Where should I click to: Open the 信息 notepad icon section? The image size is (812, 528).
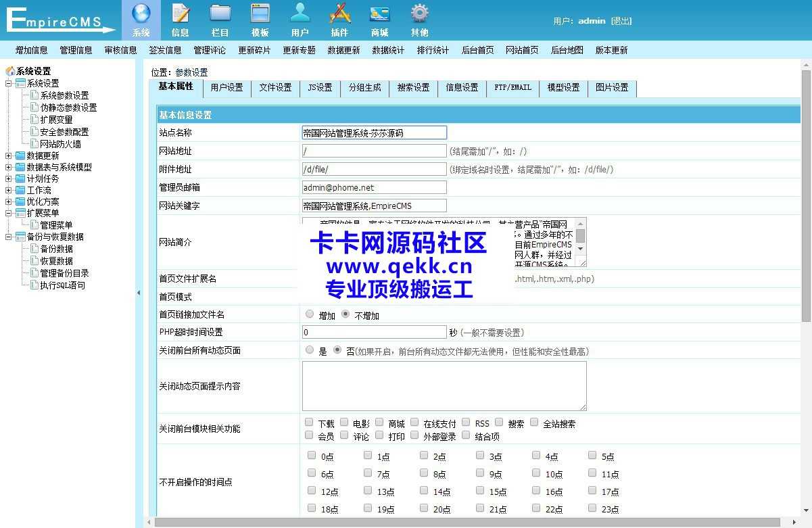[x=181, y=20]
